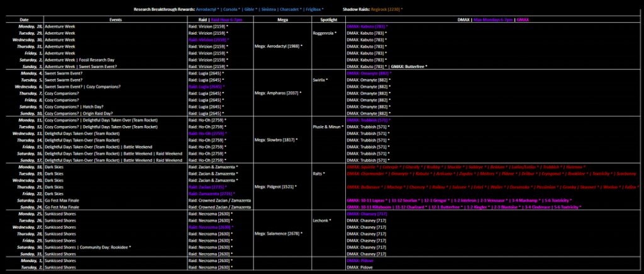Click 'Raid: Crowned Zacian / Zamazenta' on Saturday 23

pos(219,200)
